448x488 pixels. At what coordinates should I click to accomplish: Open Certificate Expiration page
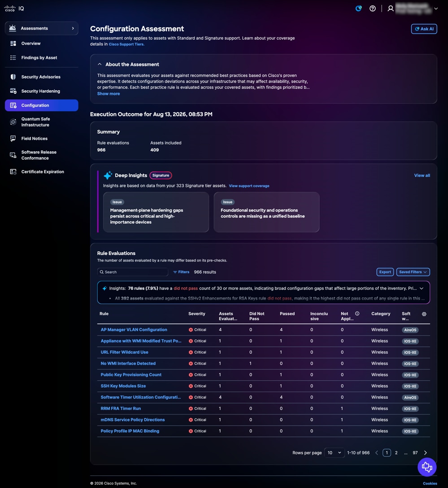(43, 172)
